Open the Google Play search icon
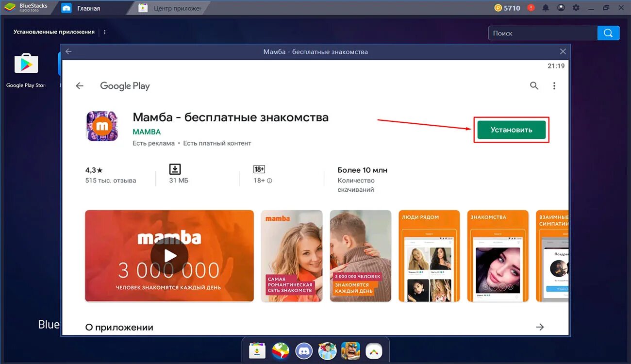The image size is (631, 364). pos(534,86)
